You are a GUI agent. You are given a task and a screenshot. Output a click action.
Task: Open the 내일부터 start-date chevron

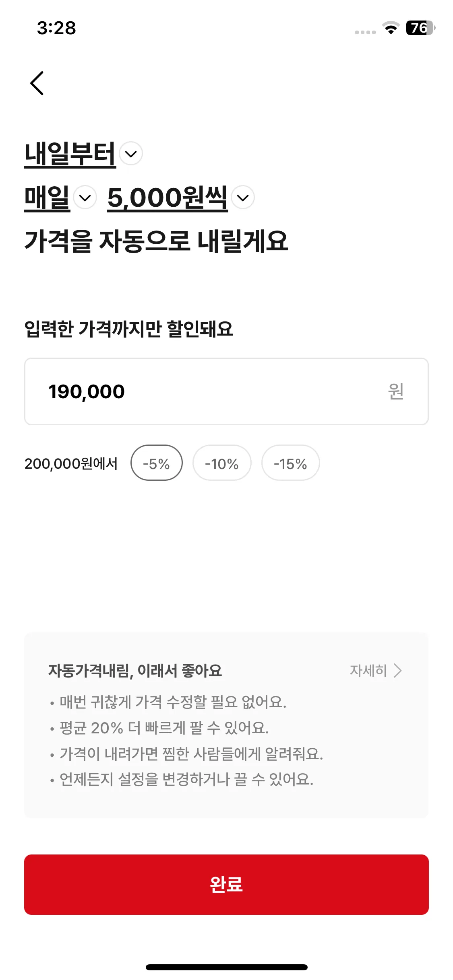pyautogui.click(x=131, y=154)
